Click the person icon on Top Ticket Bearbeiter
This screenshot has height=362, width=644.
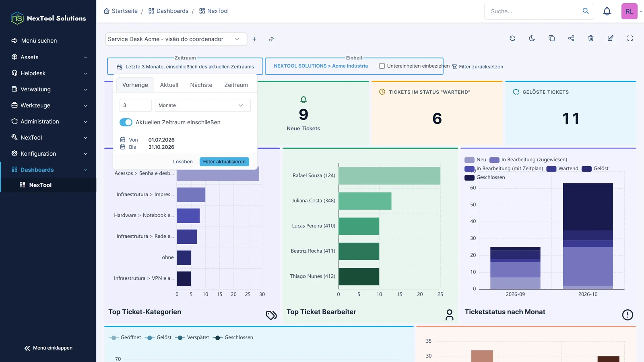pos(449,315)
